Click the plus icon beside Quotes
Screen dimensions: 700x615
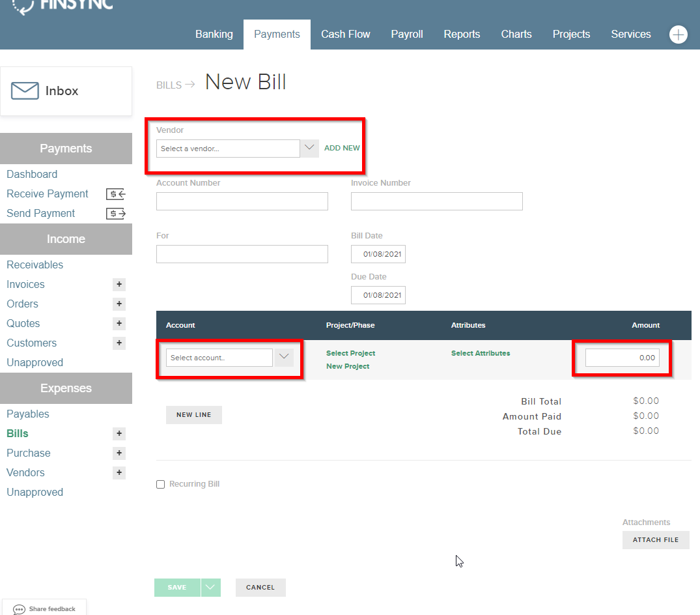pos(119,323)
